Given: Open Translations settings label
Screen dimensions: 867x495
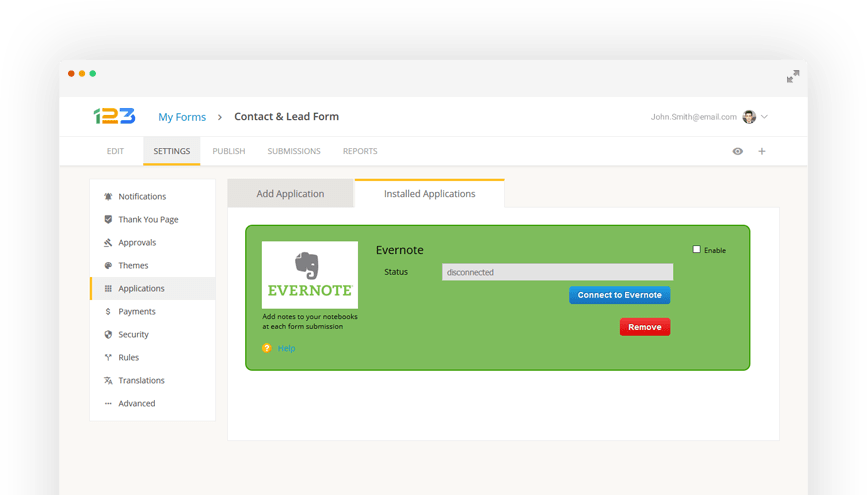Looking at the screenshot, I should (x=142, y=381).
